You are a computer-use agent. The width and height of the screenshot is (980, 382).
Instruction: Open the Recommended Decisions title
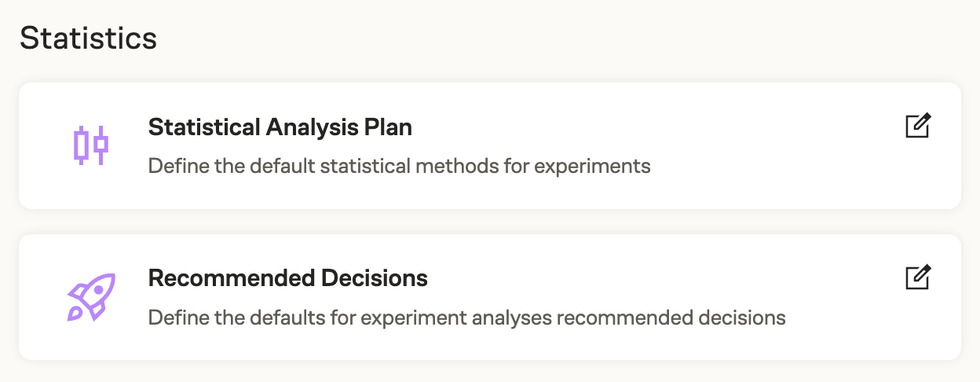[287, 277]
